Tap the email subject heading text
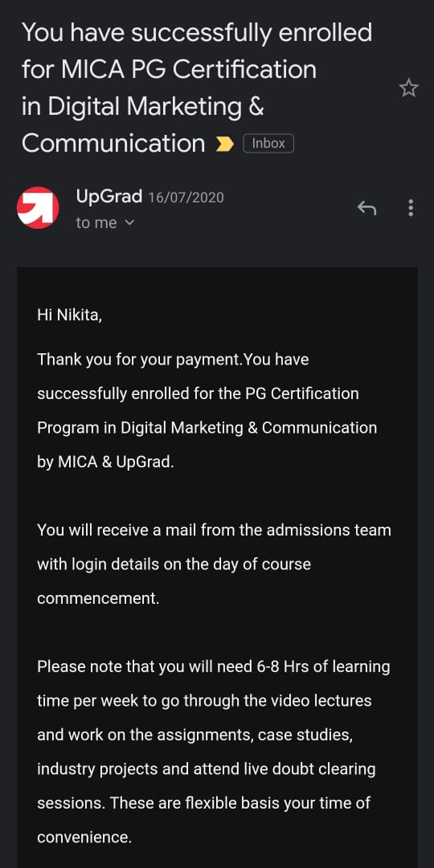Viewport: 434px width, 868px height. (197, 88)
